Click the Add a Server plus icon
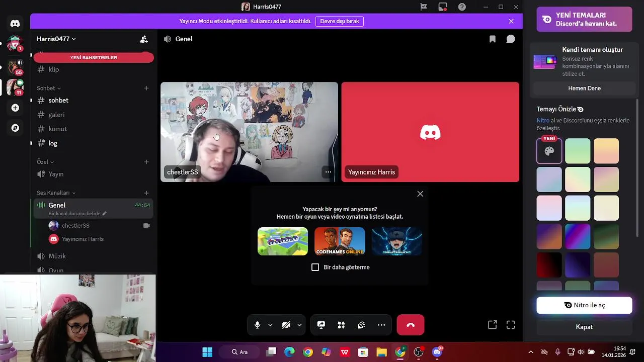644x362 pixels. pos(15,108)
